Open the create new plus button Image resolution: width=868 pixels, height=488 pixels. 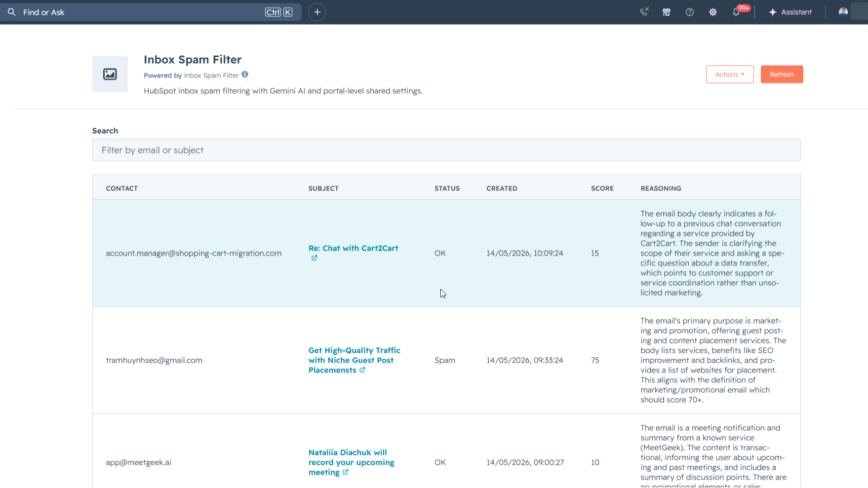[x=317, y=12]
